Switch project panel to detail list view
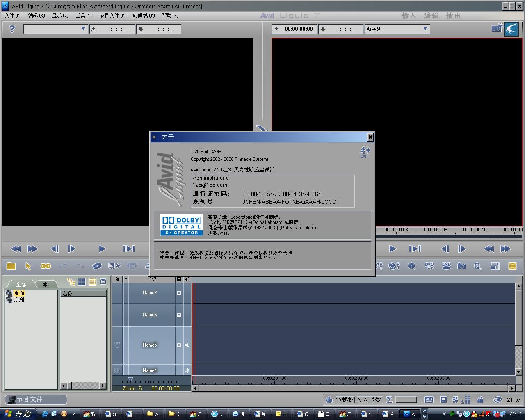The width and height of the screenshot is (525, 420). click(x=93, y=282)
